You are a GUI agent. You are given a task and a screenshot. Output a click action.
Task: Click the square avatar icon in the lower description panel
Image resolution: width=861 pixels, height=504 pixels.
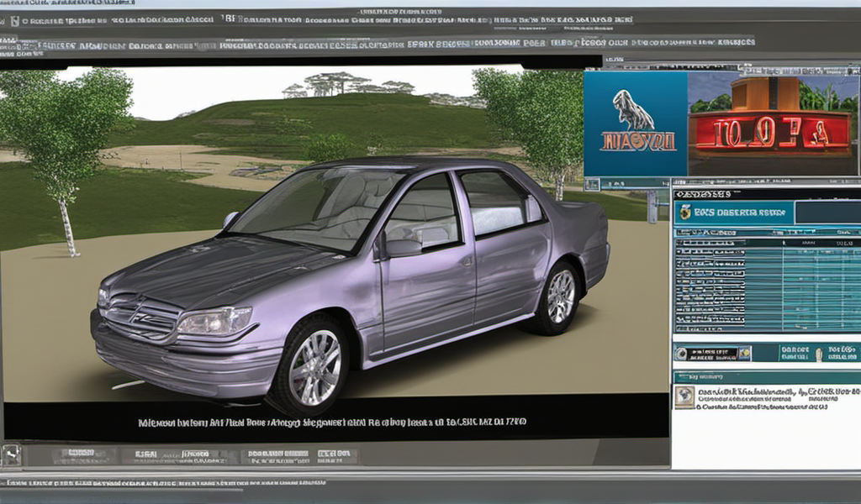click(x=685, y=397)
